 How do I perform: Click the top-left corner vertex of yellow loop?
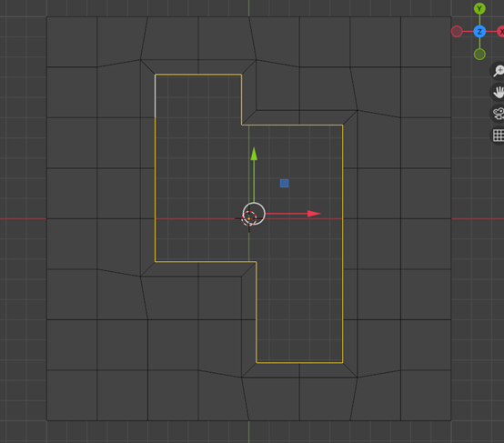click(156, 75)
